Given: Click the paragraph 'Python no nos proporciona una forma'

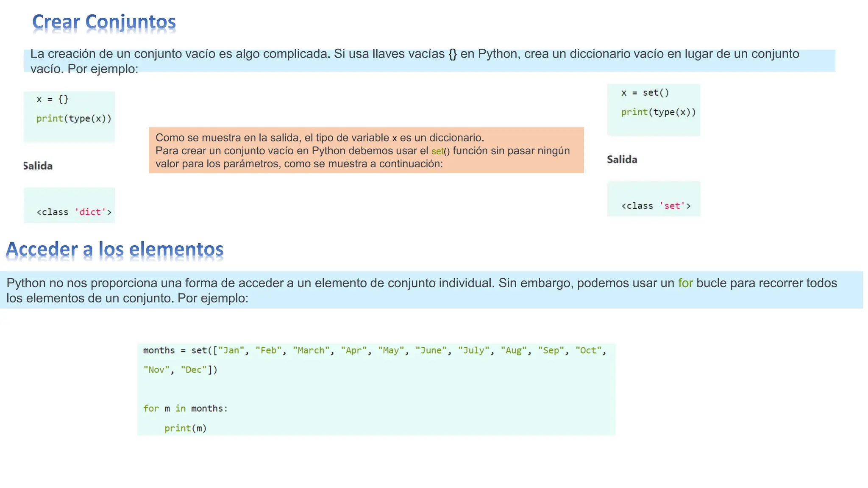Looking at the screenshot, I should [x=422, y=291].
